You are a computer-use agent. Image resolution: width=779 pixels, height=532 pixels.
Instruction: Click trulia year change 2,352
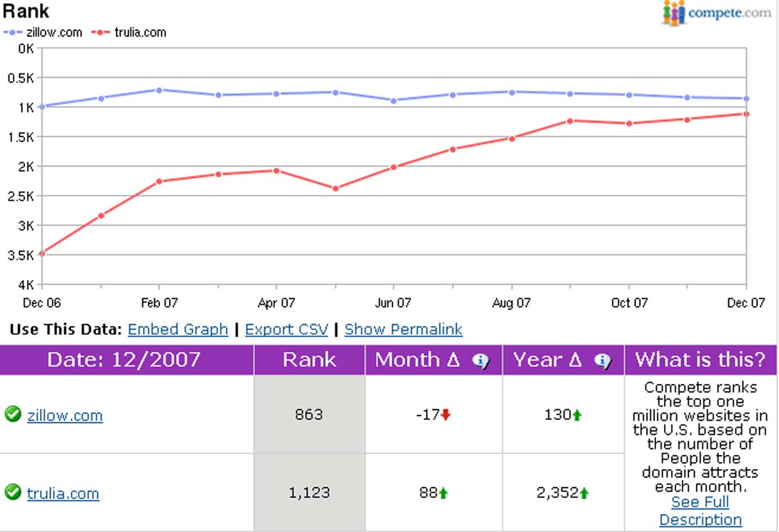[x=557, y=492]
